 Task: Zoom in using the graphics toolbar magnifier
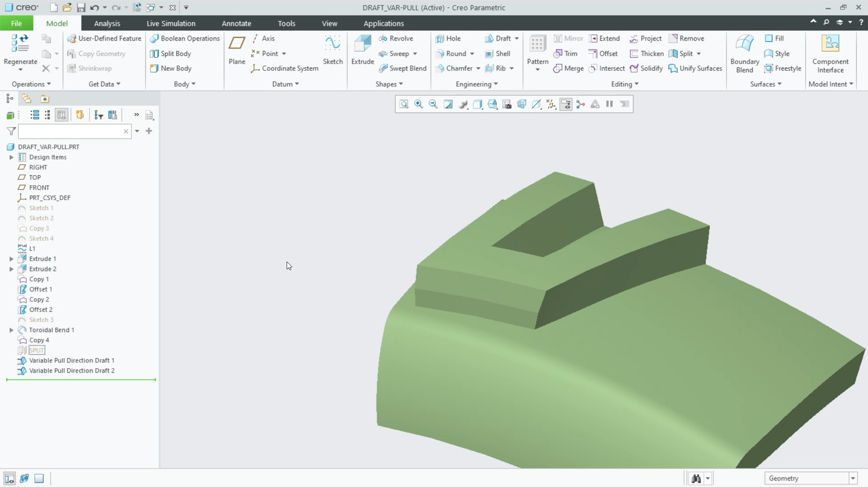click(419, 104)
